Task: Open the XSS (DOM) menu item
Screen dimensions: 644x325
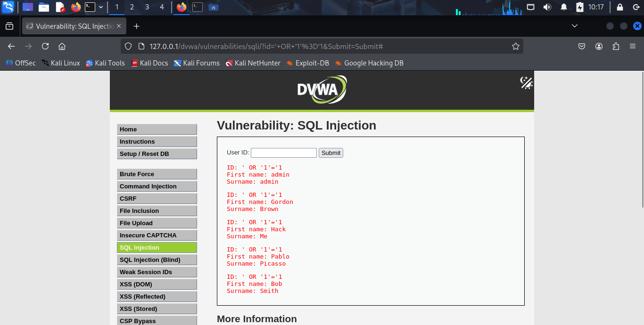Action: pyautogui.click(x=157, y=284)
